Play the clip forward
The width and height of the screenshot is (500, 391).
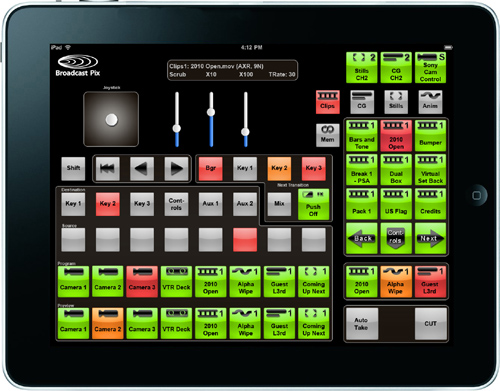[x=176, y=169]
